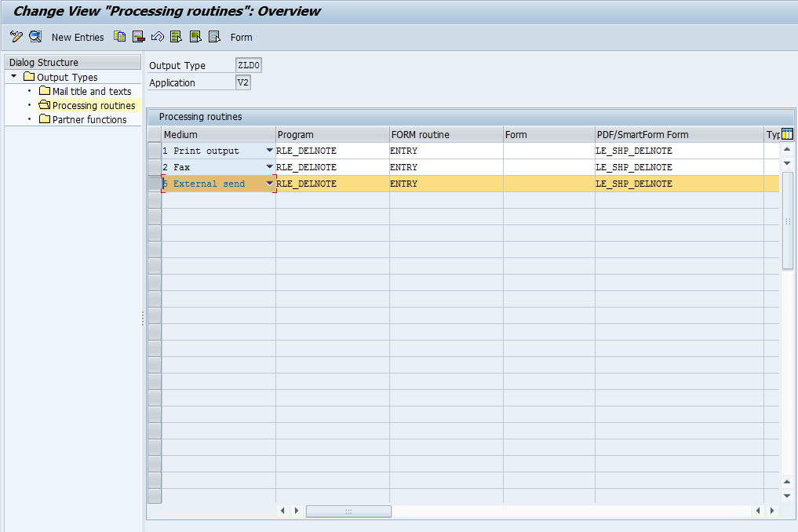Image resolution: width=798 pixels, height=532 pixels.
Task: Click the Select All icon
Action: coord(176,37)
